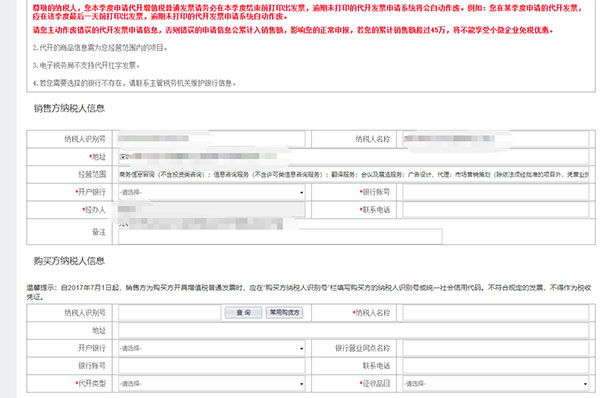
Task: Click the 查询 button
Action: [x=243, y=313]
